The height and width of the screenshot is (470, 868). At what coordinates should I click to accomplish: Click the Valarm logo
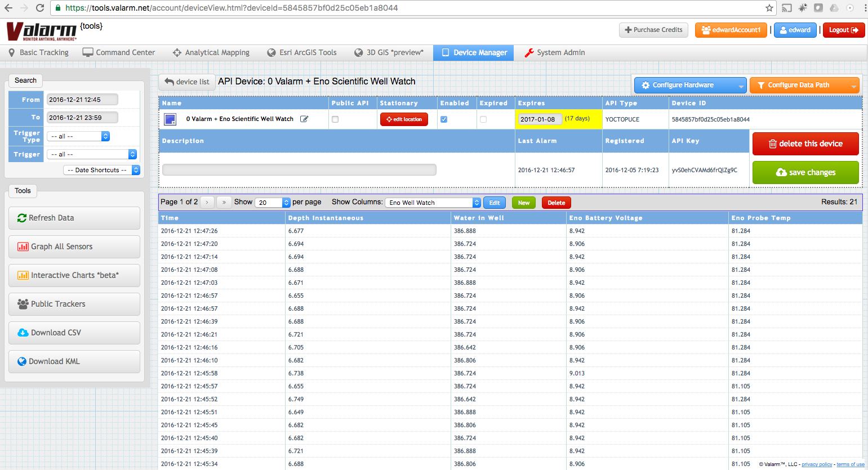(41, 32)
